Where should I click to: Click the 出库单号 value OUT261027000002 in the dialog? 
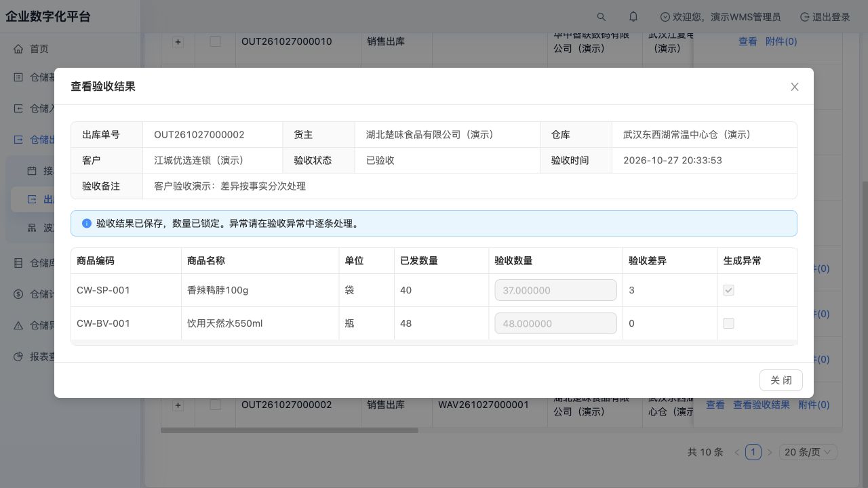pyautogui.click(x=199, y=135)
